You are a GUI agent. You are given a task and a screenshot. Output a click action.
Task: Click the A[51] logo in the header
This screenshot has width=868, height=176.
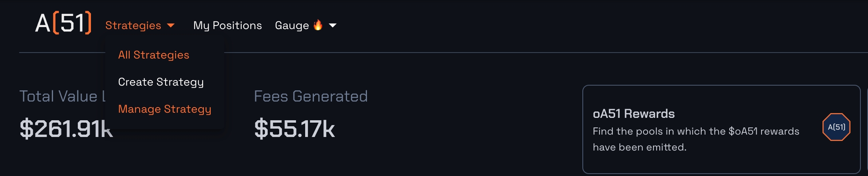(63, 23)
